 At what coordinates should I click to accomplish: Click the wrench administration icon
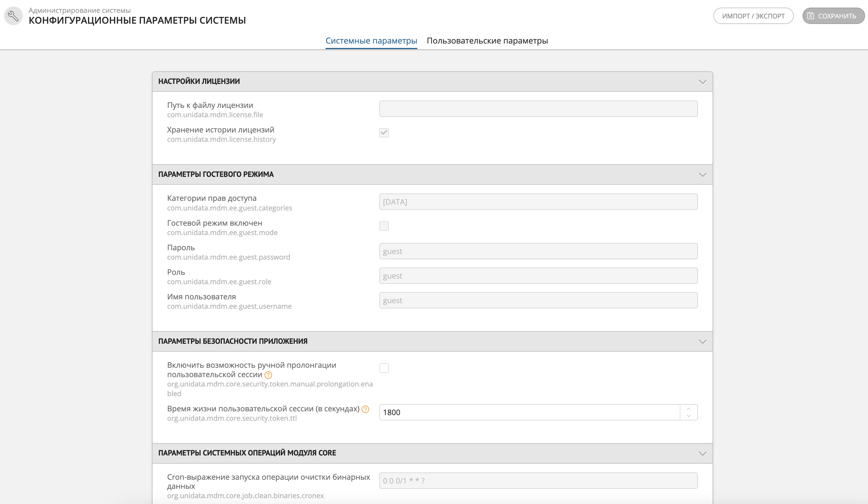point(13,16)
